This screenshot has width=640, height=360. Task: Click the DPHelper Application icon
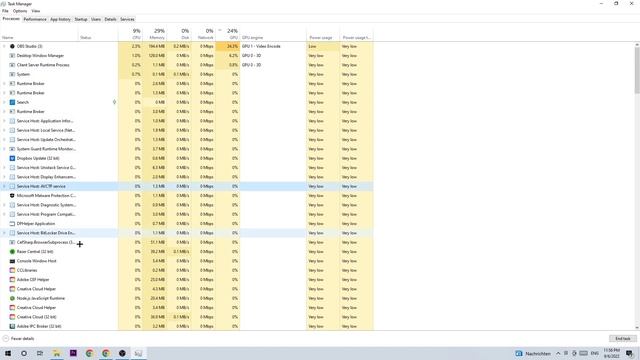(x=12, y=224)
